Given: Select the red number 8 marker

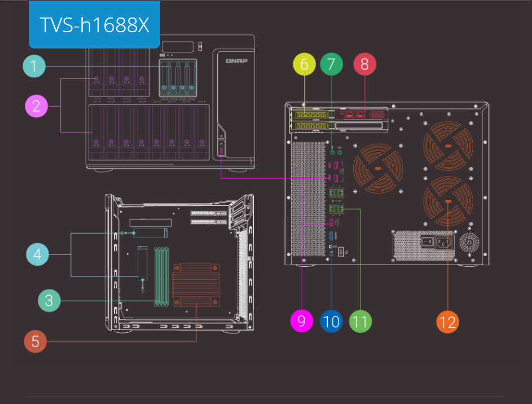Looking at the screenshot, I should [364, 64].
